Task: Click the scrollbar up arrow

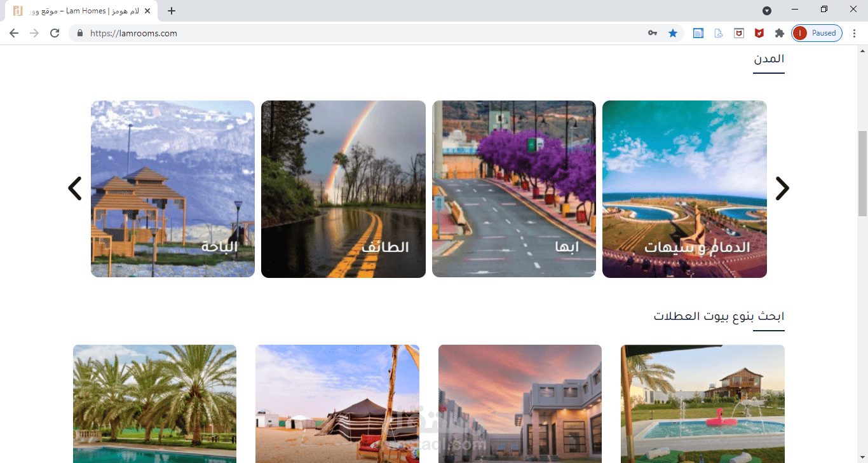Action: pos(862,50)
